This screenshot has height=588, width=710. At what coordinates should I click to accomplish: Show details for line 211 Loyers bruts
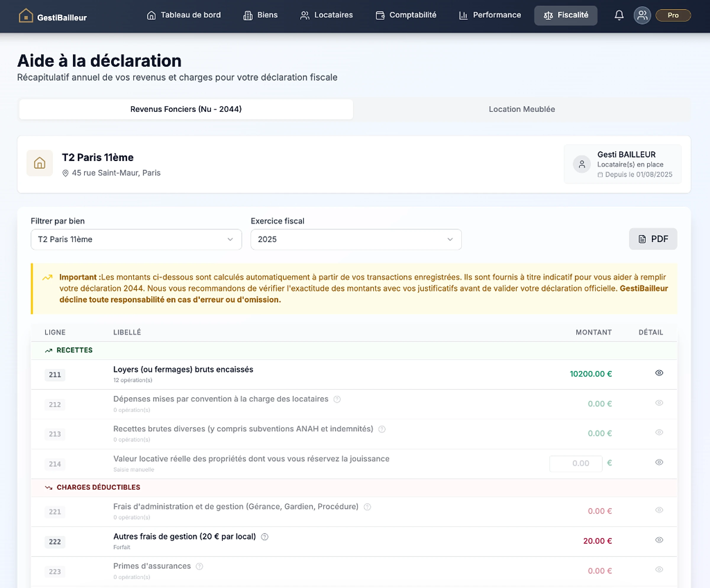coord(659,373)
